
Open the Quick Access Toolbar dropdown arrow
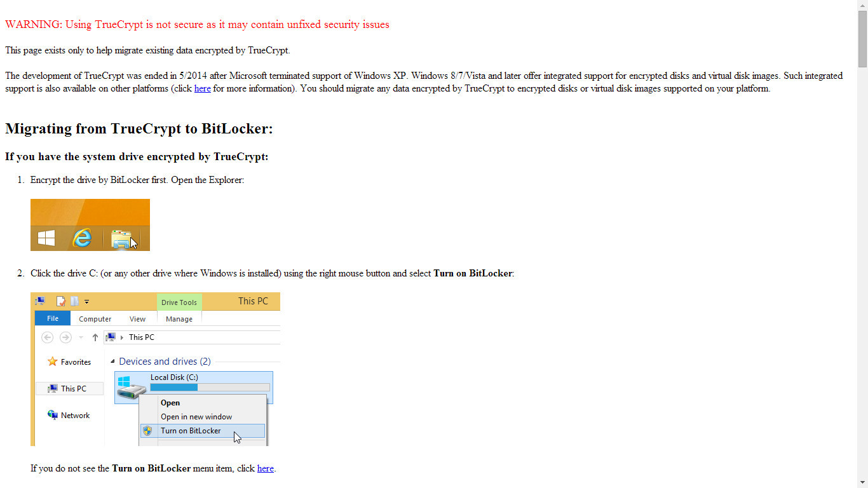tap(87, 302)
